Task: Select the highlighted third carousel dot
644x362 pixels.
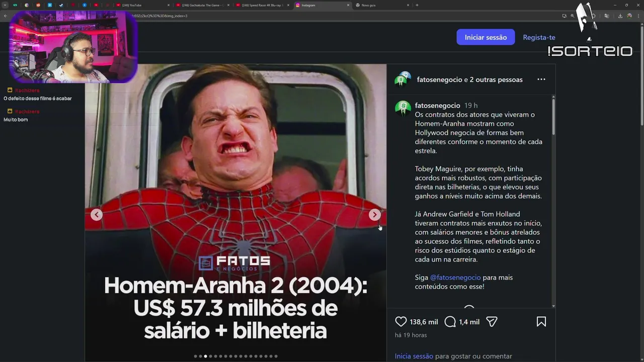Action: pyautogui.click(x=205, y=356)
